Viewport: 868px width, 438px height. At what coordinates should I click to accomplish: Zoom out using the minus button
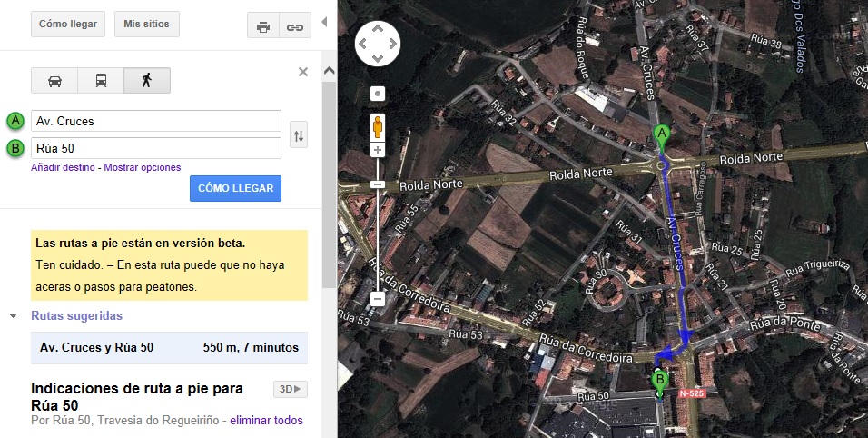coord(378,298)
